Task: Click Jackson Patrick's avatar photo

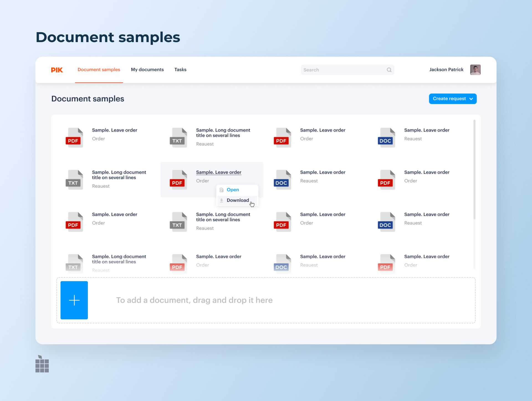Action: click(475, 70)
